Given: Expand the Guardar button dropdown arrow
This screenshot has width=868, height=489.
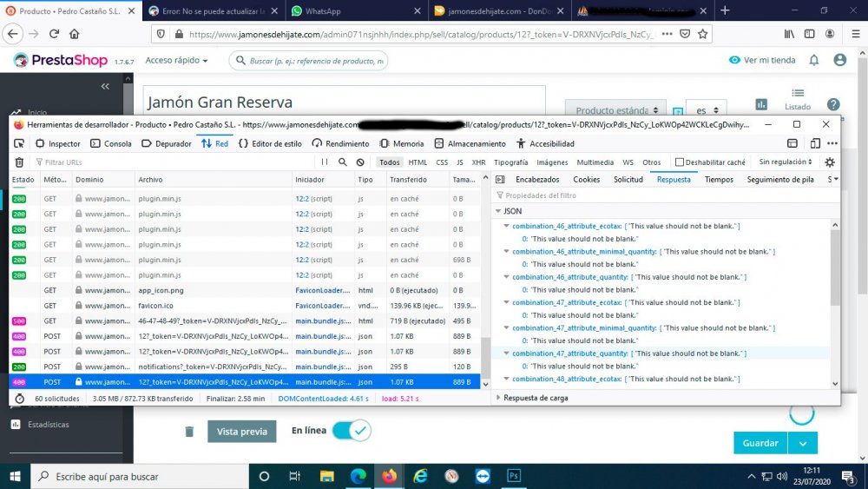Looking at the screenshot, I should point(803,443).
